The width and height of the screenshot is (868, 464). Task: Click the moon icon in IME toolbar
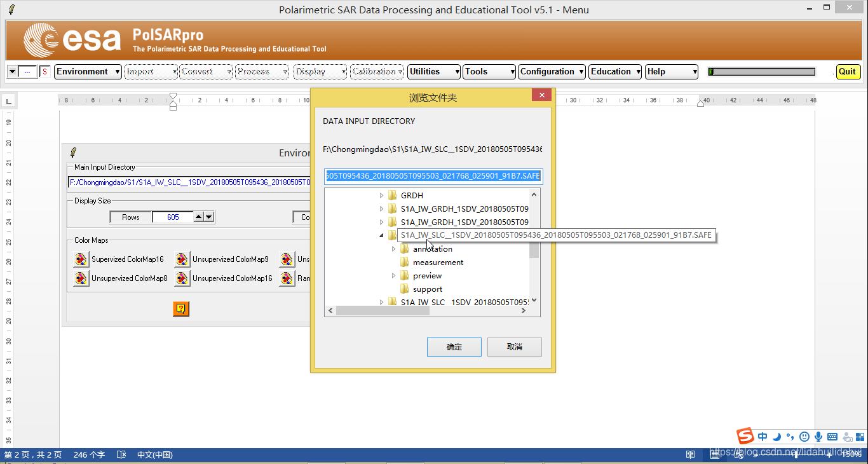[x=777, y=437]
